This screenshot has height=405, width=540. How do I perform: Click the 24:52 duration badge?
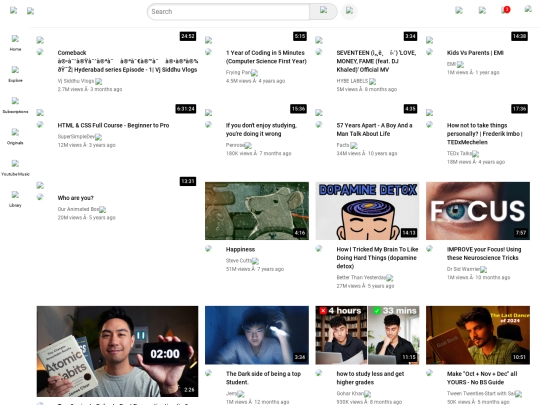(x=188, y=36)
